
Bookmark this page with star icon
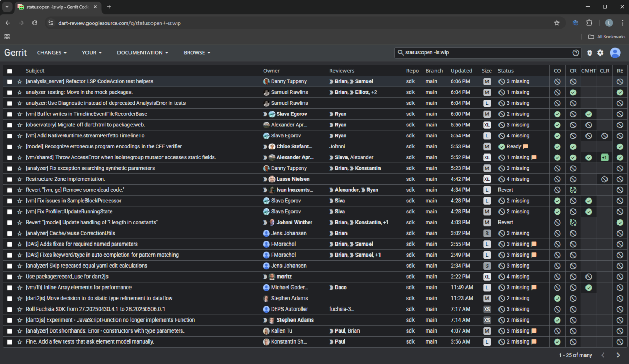557,23
